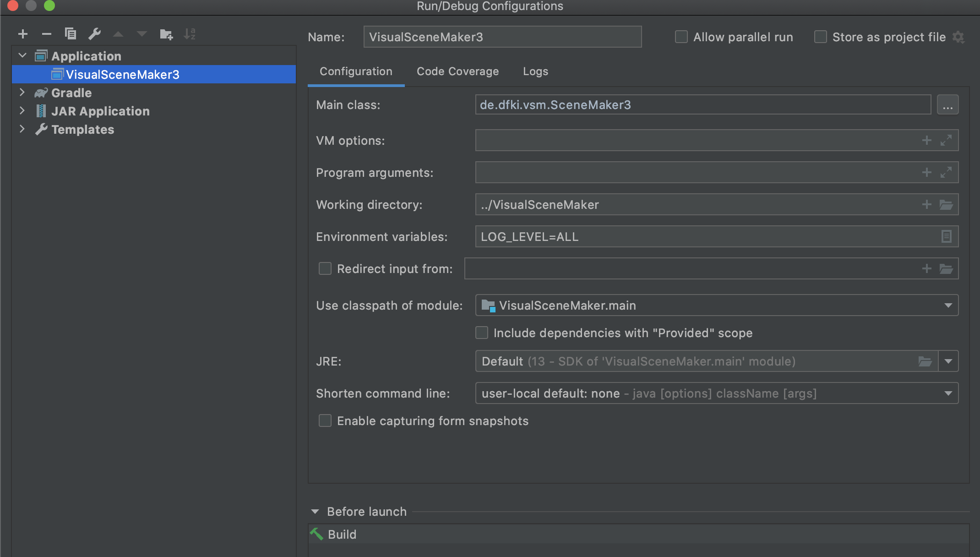Enable Include dependencies with Provided scope
Viewport: 980px width, 557px height.
[482, 333]
